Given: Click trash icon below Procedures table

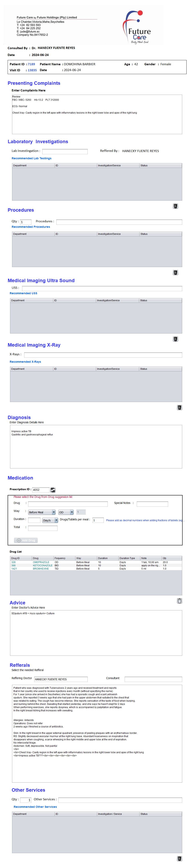Looking at the screenshot, I should pos(175,272).
